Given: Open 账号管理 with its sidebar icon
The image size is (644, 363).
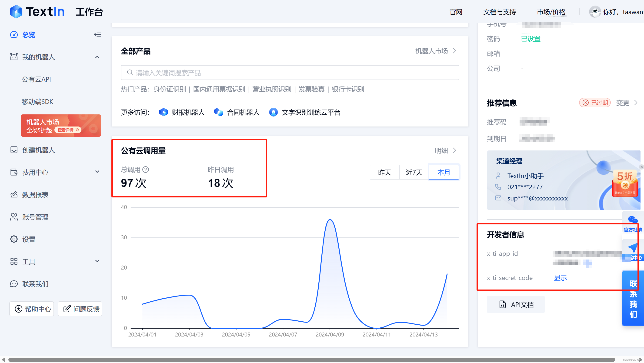Looking at the screenshot, I should tap(14, 217).
